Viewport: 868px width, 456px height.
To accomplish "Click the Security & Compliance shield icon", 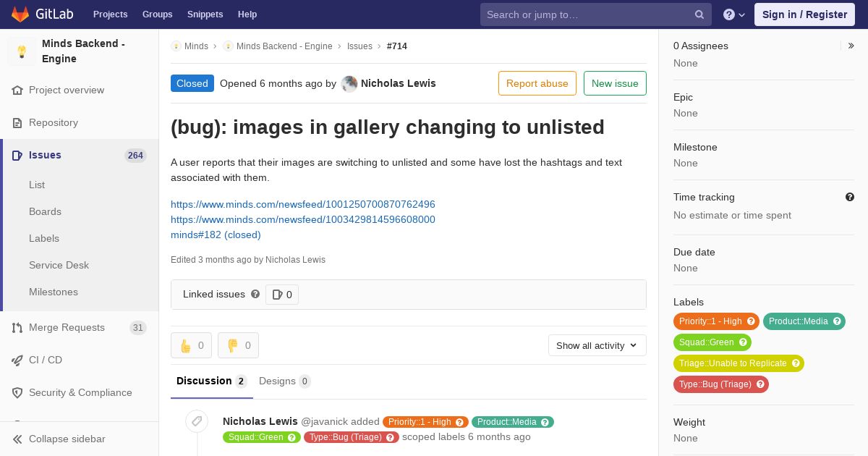I will point(17,393).
